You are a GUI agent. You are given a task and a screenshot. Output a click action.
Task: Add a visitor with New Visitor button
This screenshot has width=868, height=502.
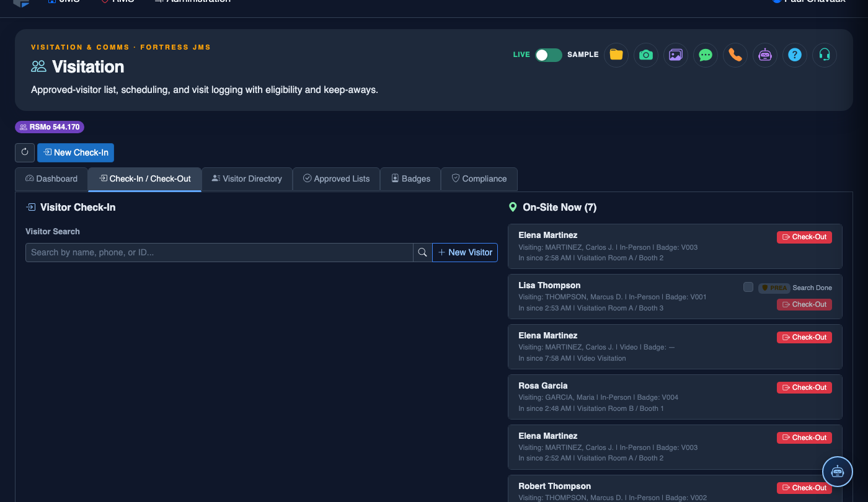pos(465,252)
